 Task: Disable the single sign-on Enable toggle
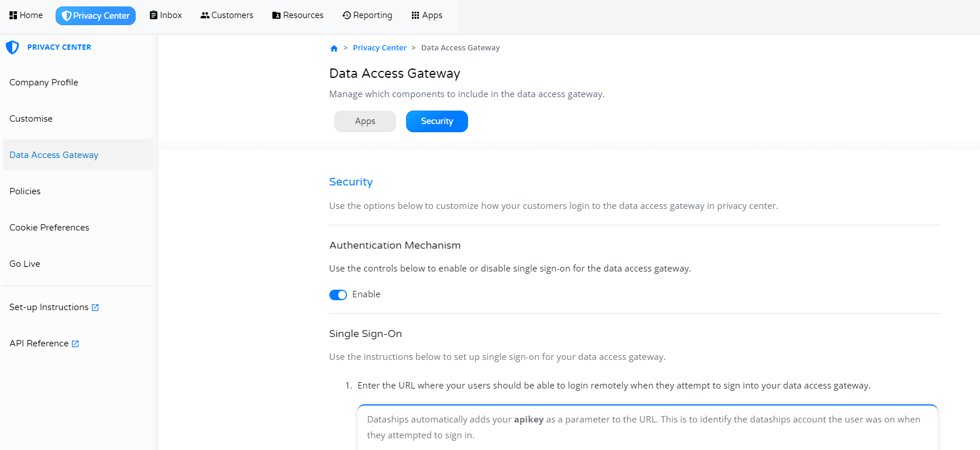click(338, 295)
